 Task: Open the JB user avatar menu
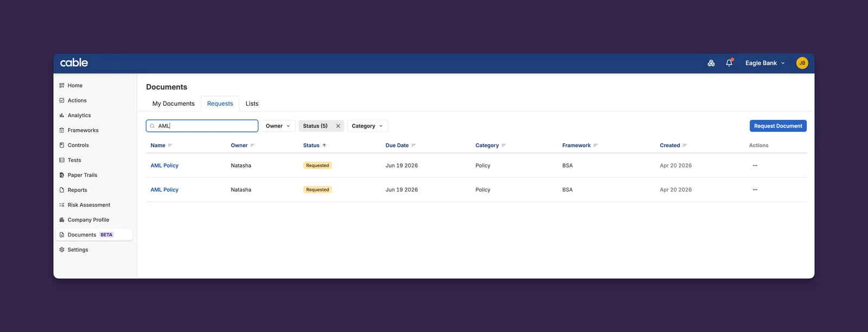tap(802, 63)
